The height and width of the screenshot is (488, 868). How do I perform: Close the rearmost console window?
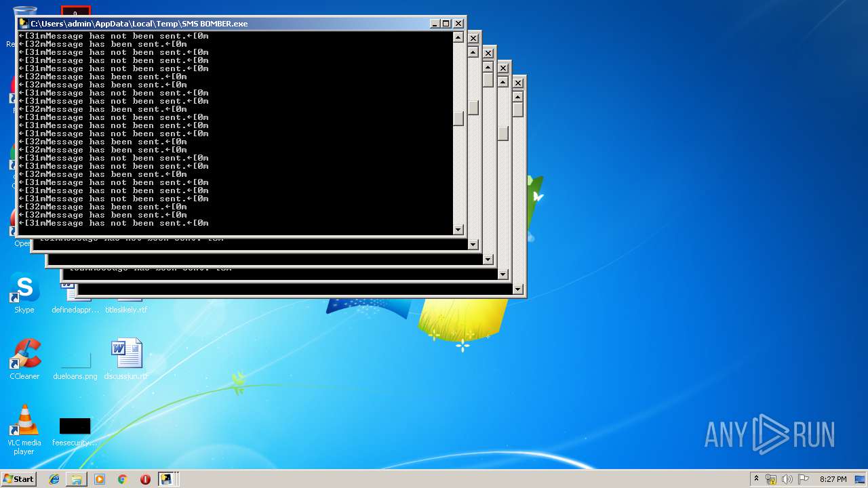coord(518,83)
